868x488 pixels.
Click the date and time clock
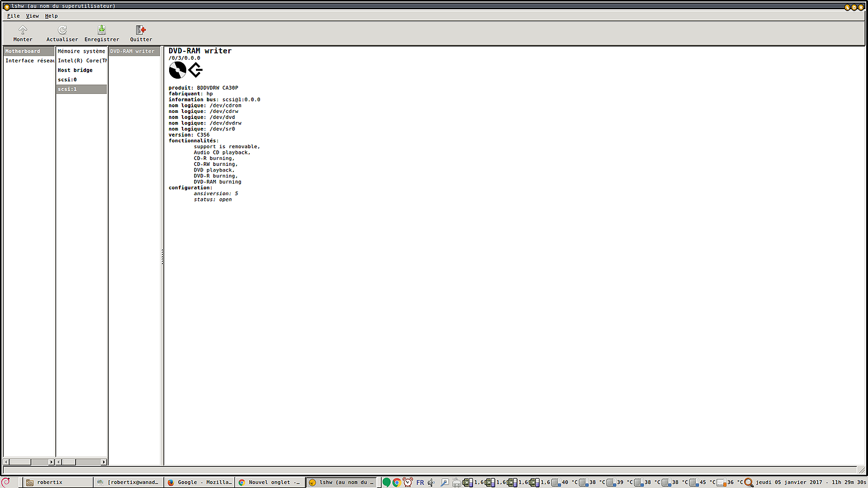(811, 482)
